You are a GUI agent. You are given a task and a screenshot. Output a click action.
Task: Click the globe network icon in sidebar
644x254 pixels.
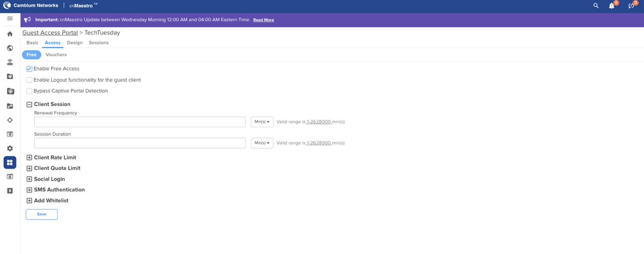(x=10, y=48)
